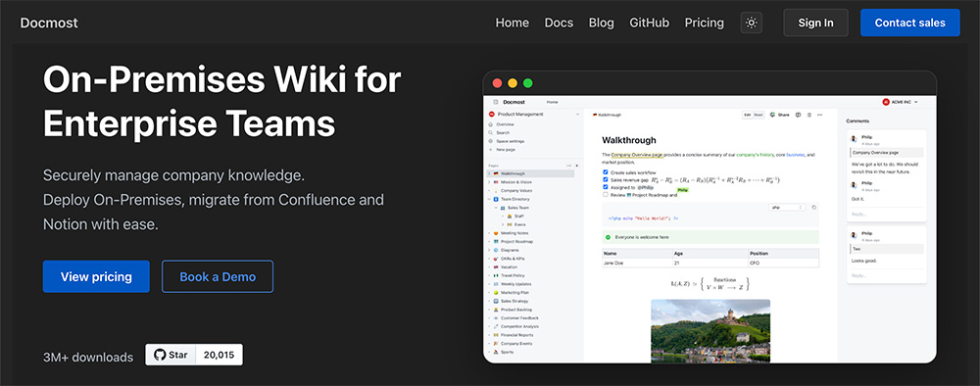Click the OKRs & KPIs page icon
The height and width of the screenshot is (386, 980).
coord(496,259)
